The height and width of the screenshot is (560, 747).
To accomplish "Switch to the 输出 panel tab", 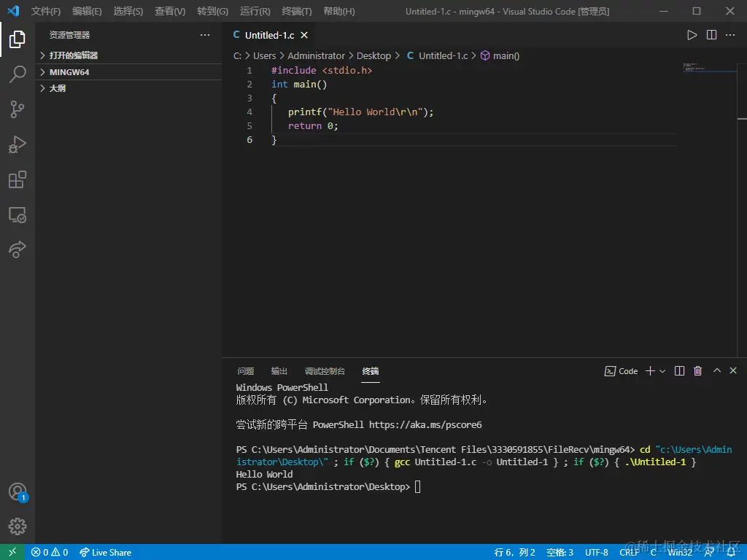I will click(x=279, y=371).
